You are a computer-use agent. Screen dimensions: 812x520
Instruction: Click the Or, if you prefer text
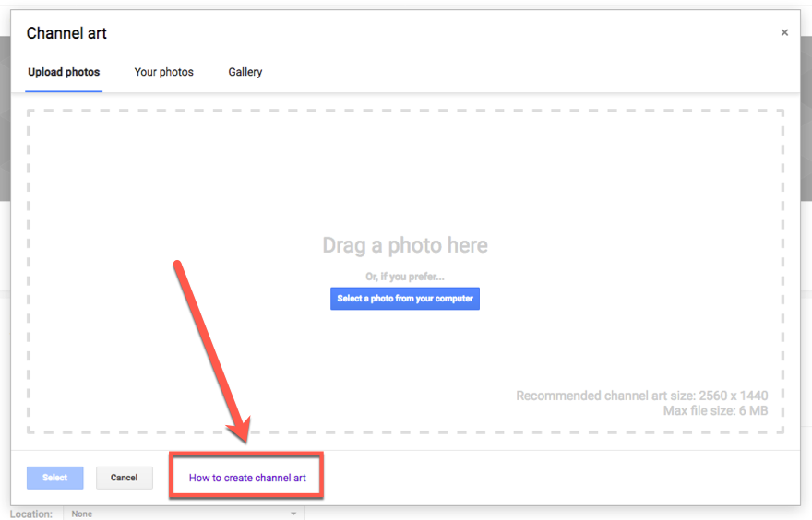point(405,277)
